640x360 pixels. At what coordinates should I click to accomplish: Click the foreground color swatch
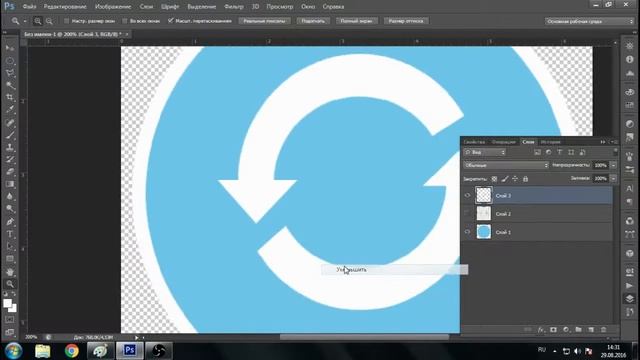pos(7,303)
